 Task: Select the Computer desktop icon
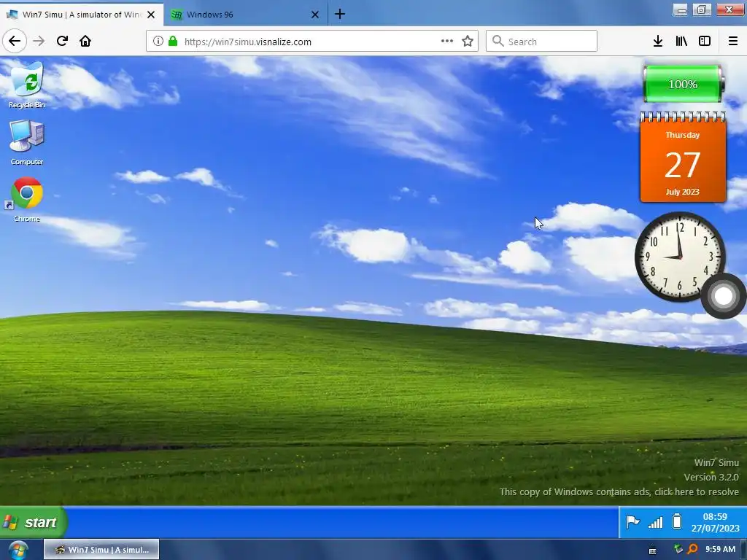click(x=27, y=142)
